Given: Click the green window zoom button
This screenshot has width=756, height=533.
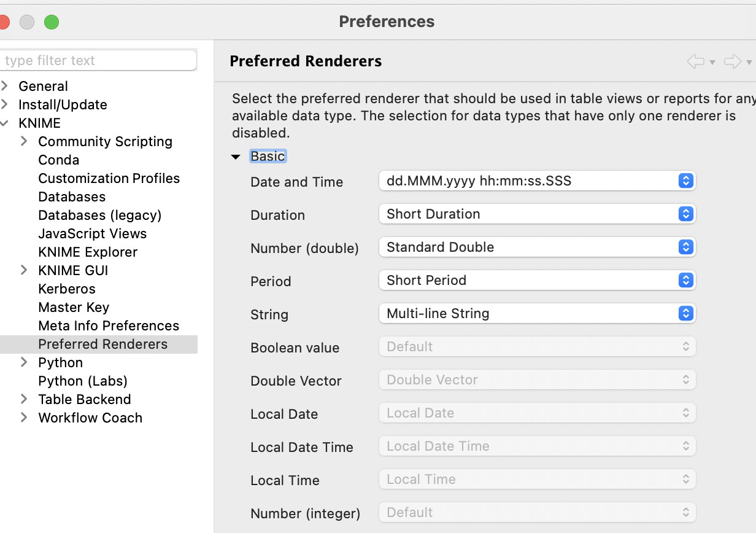Looking at the screenshot, I should (52, 22).
